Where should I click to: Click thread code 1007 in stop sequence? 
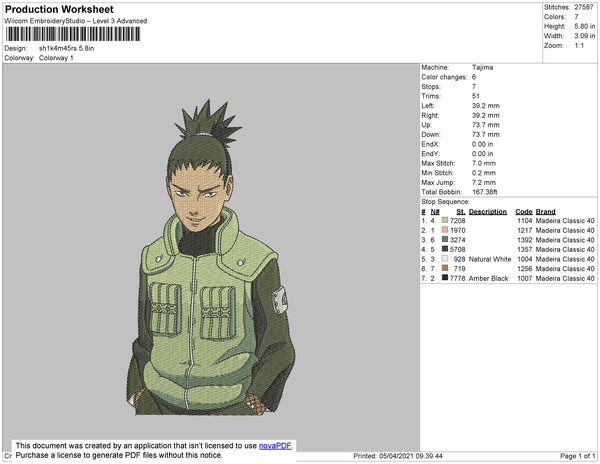[525, 278]
